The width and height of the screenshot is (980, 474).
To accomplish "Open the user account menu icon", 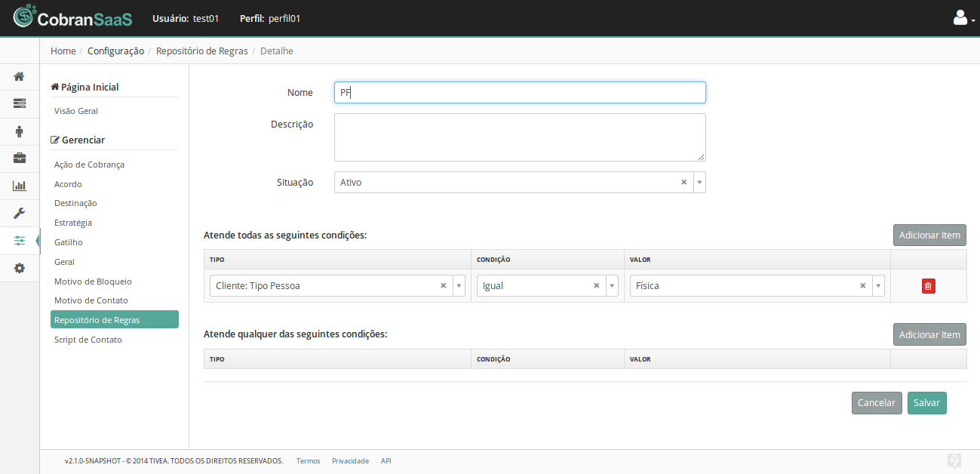I will (x=963, y=17).
